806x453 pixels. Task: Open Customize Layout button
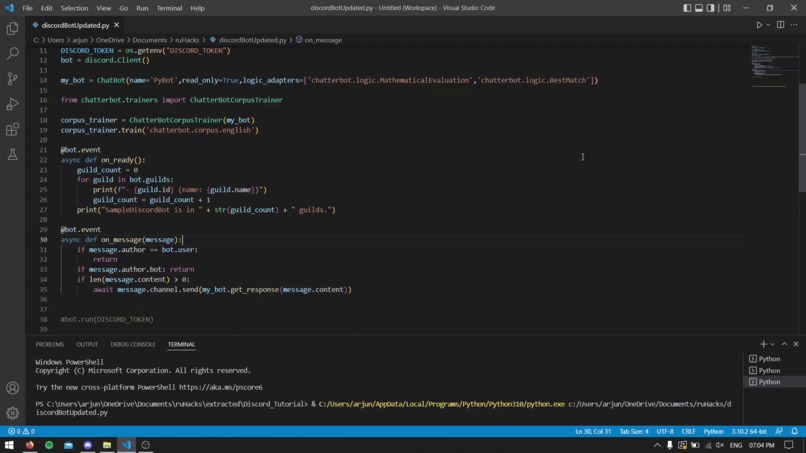[x=727, y=8]
